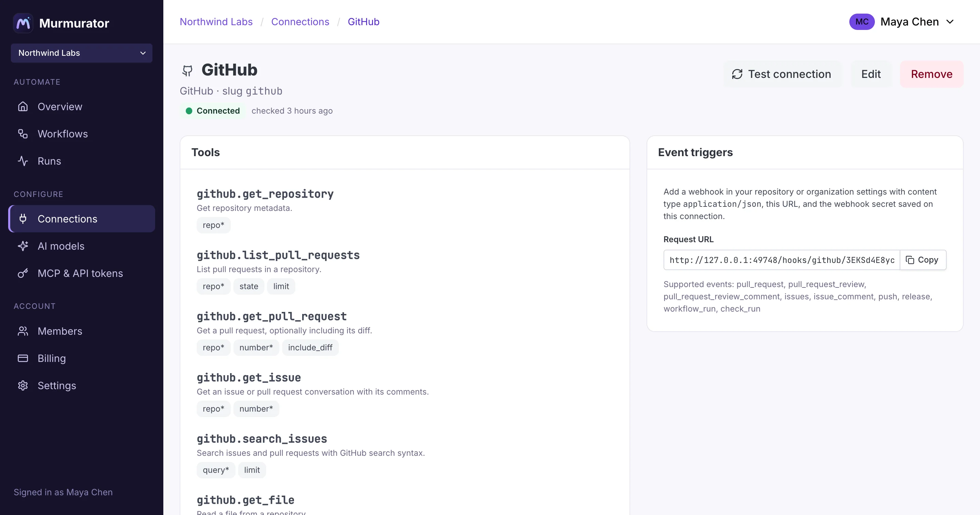Image resolution: width=980 pixels, height=515 pixels.
Task: Click the include_diff parameter chip
Action: (310, 348)
